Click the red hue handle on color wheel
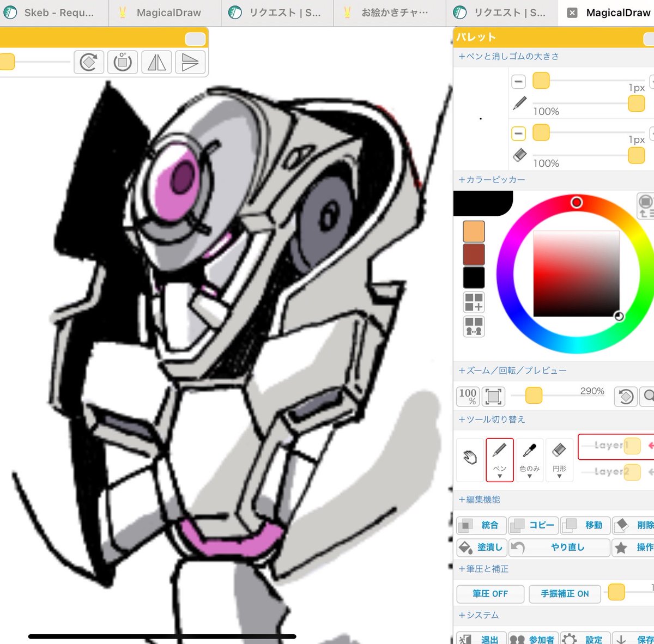The width and height of the screenshot is (654, 644). (577, 203)
